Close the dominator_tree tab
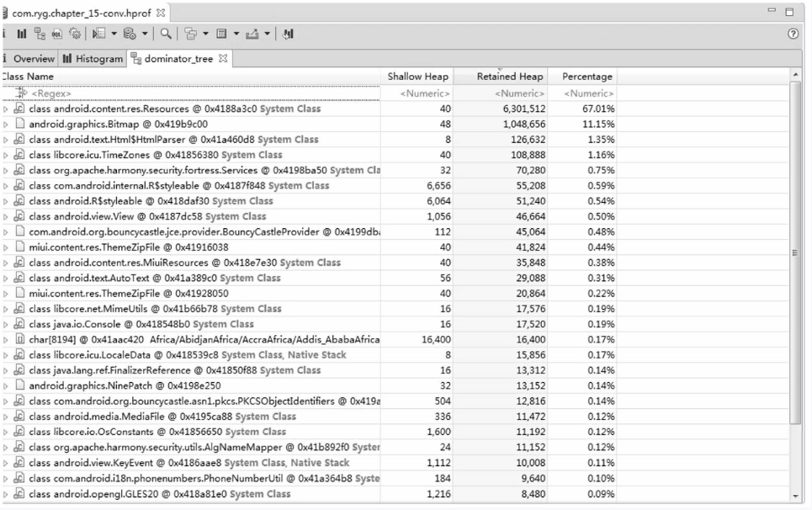This screenshot has width=812, height=510. [223, 59]
